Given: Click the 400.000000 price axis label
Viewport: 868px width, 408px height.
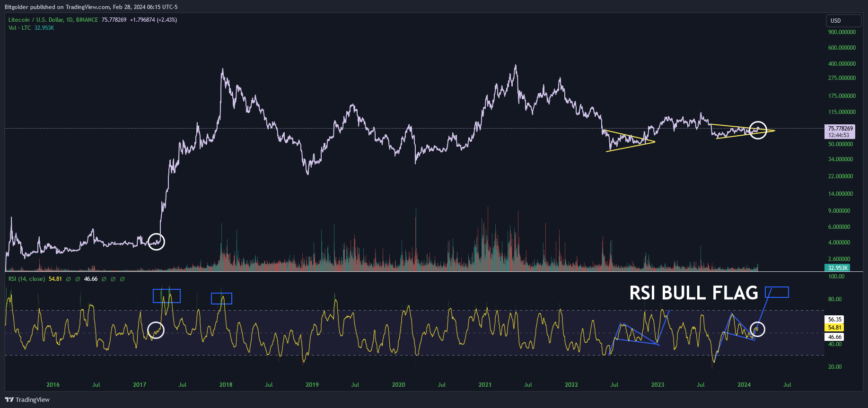Looking at the screenshot, I should click(842, 64).
